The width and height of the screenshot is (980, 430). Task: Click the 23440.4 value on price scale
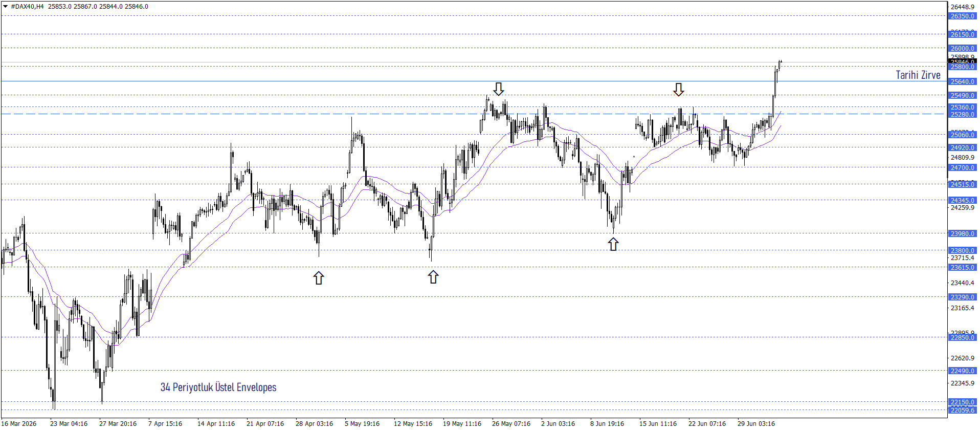(x=963, y=283)
